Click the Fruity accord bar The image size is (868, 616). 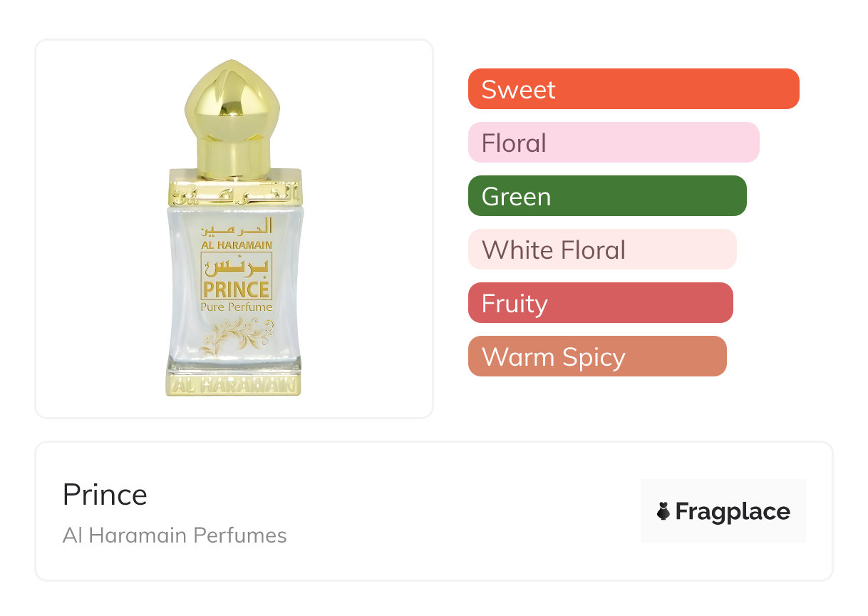(600, 303)
